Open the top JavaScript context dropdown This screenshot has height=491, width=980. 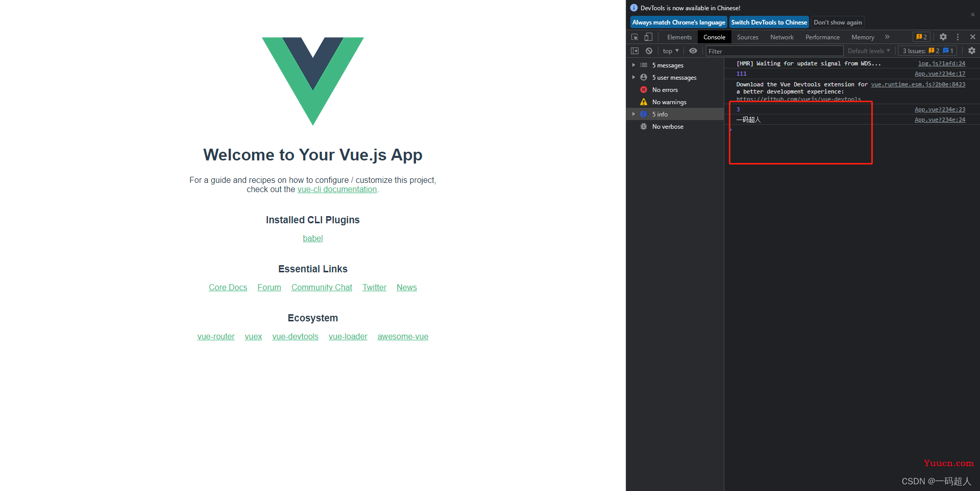671,51
